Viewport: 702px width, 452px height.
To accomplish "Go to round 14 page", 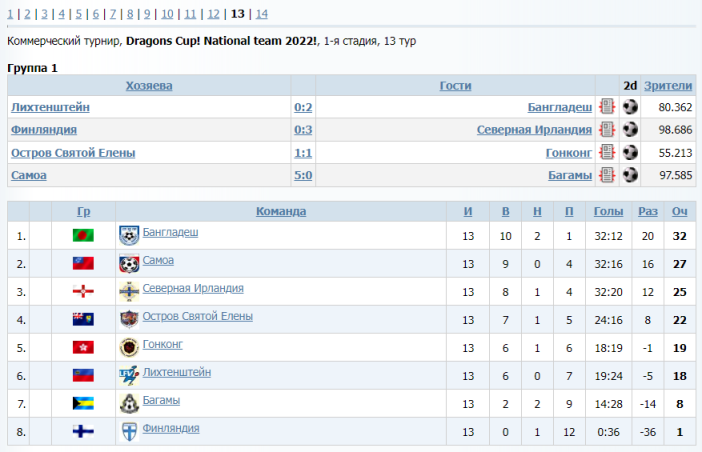I will tap(261, 14).
